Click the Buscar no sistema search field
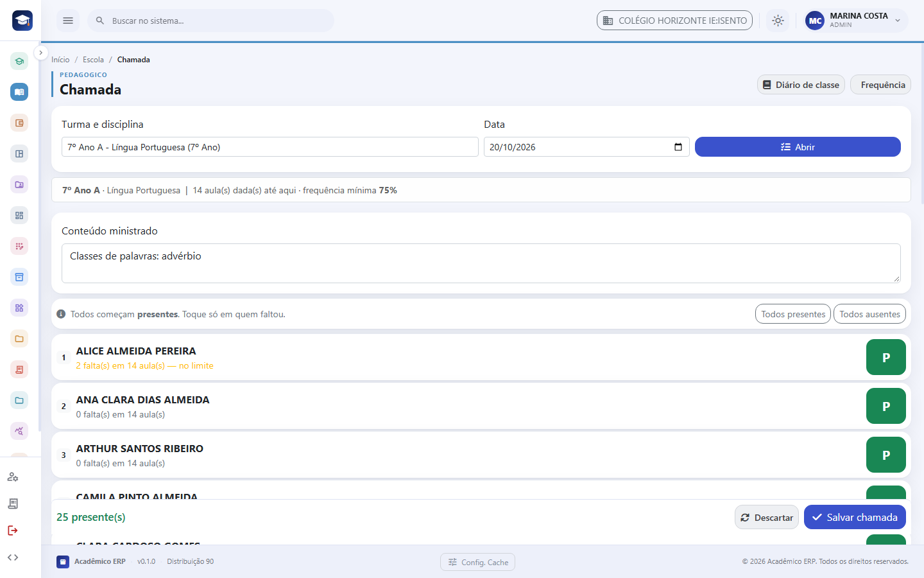924x578 pixels. tap(211, 21)
